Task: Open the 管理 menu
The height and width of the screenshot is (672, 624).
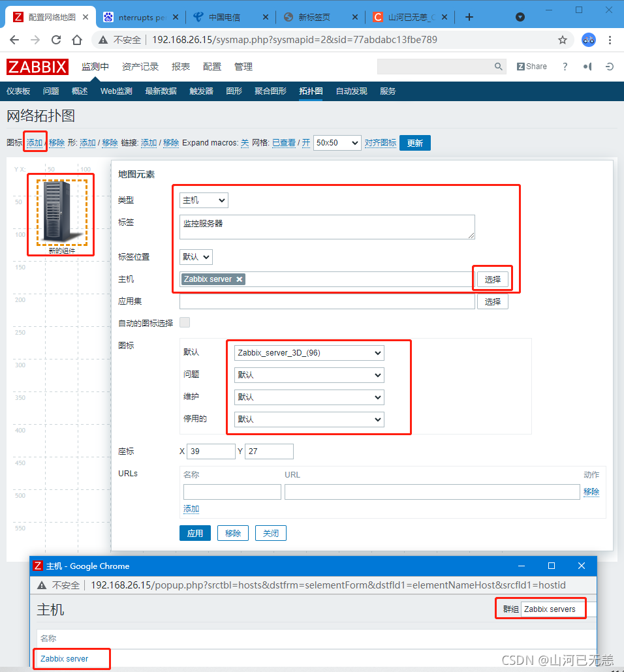Action: (243, 67)
